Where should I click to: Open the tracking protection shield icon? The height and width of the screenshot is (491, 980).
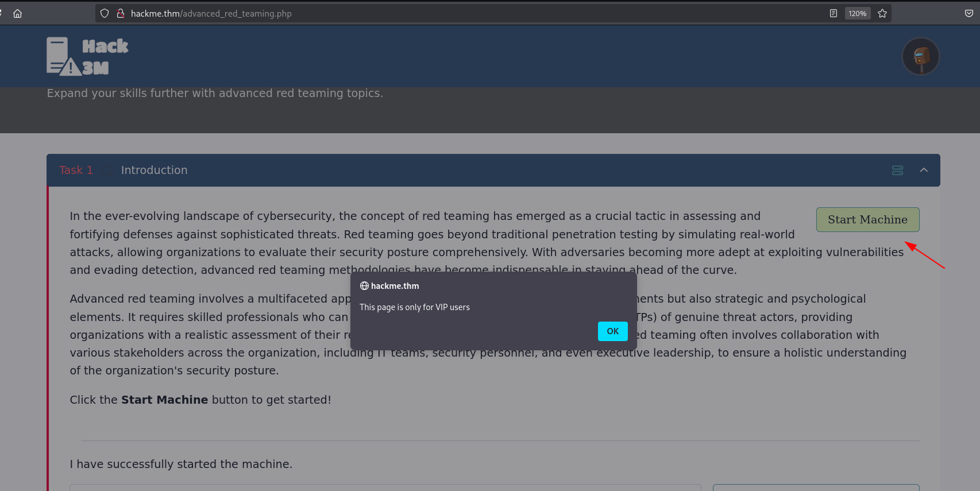pos(105,14)
